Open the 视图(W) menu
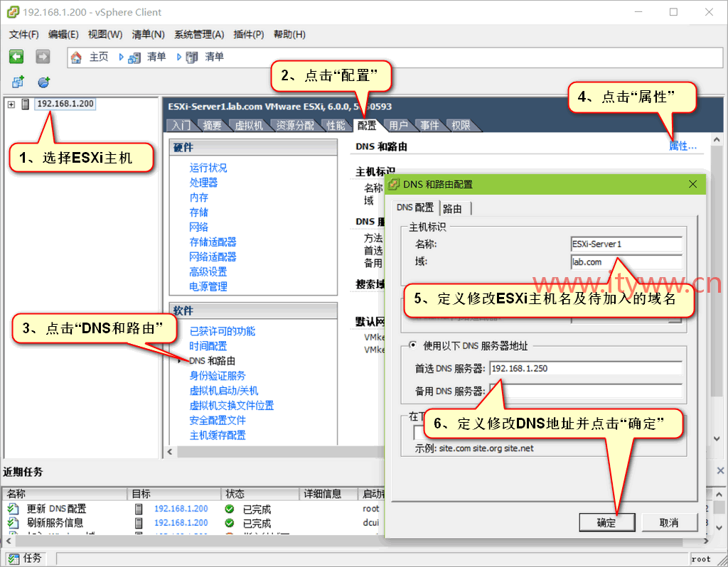 click(x=105, y=34)
